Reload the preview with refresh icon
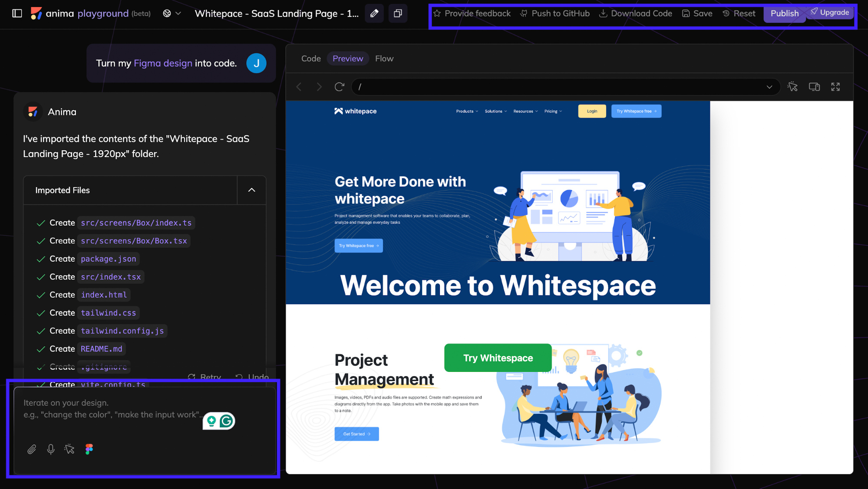The width and height of the screenshot is (868, 489). [x=339, y=87]
